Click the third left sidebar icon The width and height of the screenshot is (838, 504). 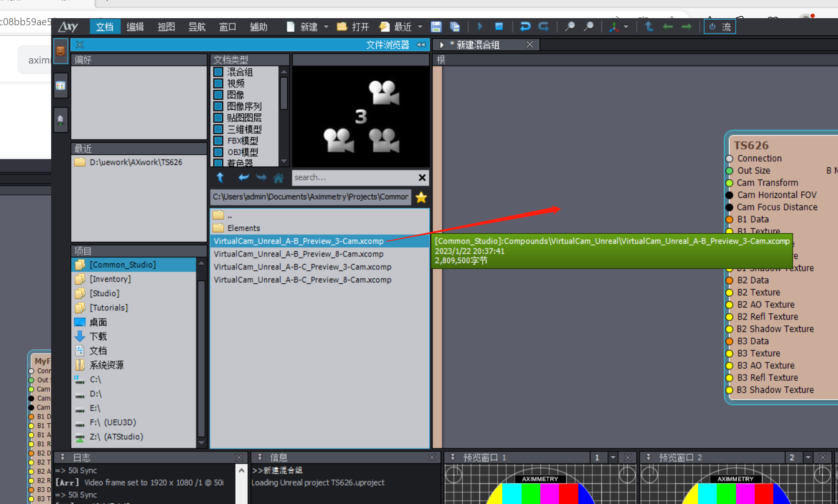(x=60, y=119)
